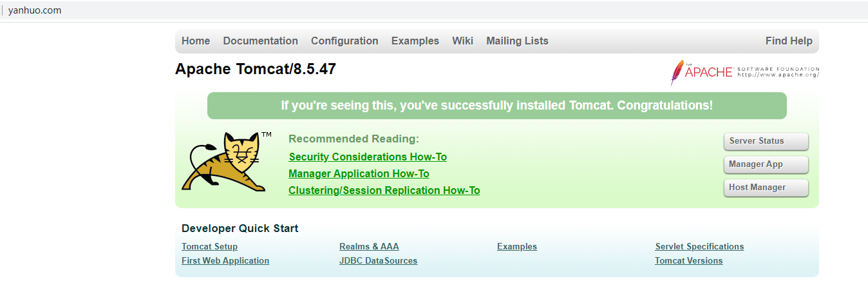Open the Tomcat Setup link
Viewport: 868px width, 281px height.
(209, 246)
